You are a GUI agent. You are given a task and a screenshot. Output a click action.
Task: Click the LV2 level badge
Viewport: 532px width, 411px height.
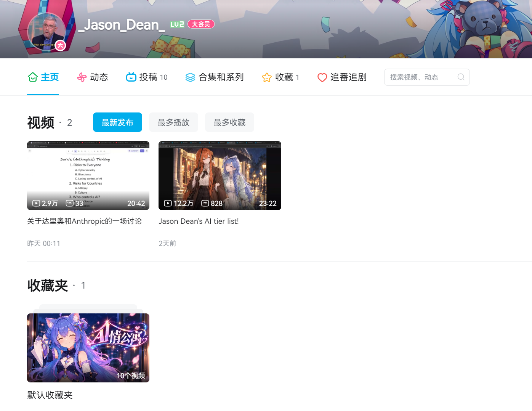pyautogui.click(x=177, y=24)
